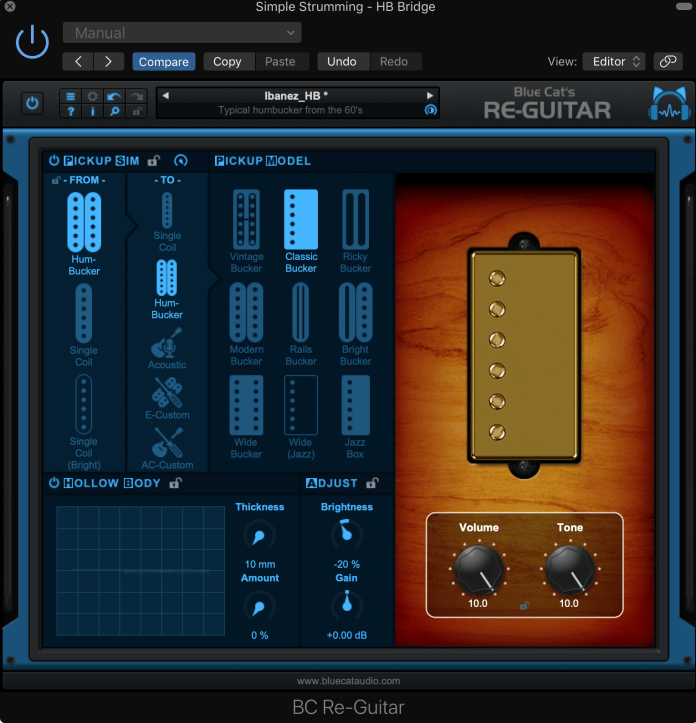The width and height of the screenshot is (696, 723).
Task: Open the plug-in main menu icon
Action: click(x=70, y=97)
